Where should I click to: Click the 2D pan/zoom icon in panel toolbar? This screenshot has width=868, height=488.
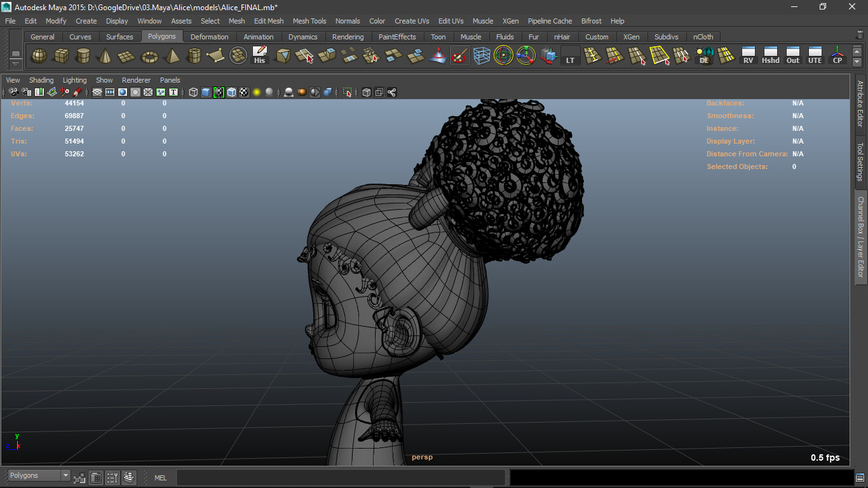point(65,92)
